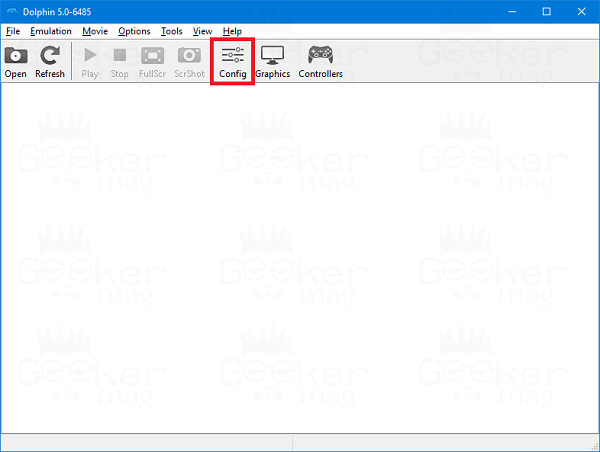This screenshot has width=600, height=452.
Task: Click the Dolphin logo in title bar
Action: pyautogui.click(x=12, y=12)
